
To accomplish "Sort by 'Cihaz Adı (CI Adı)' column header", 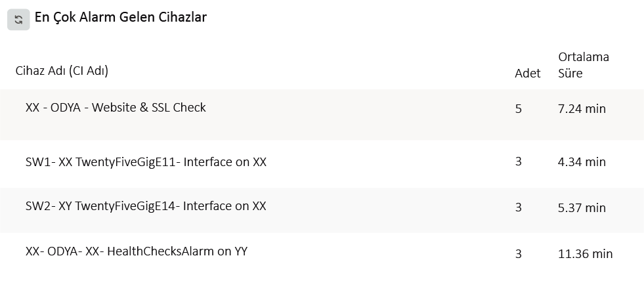I will coord(62,71).
